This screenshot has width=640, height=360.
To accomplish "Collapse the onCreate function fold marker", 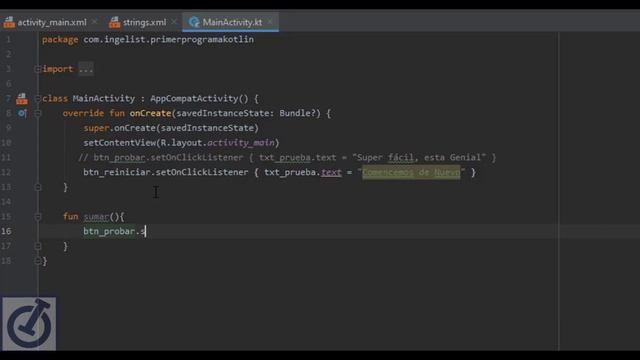I will pos(38,113).
